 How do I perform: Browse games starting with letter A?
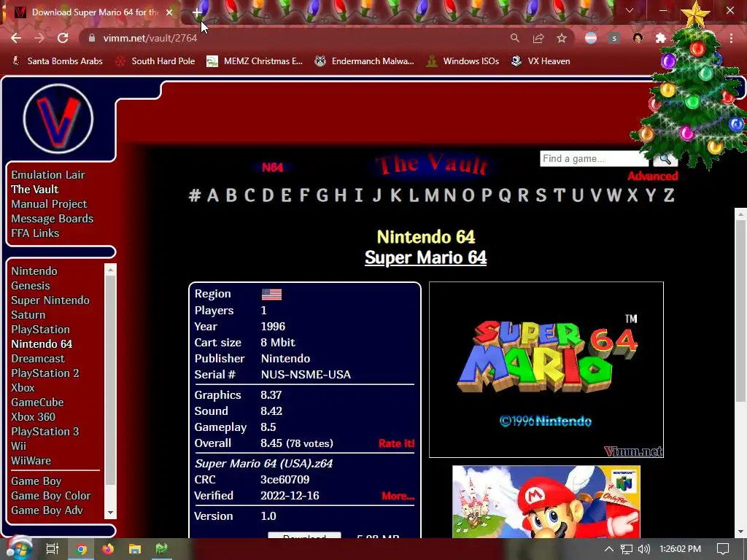(213, 195)
